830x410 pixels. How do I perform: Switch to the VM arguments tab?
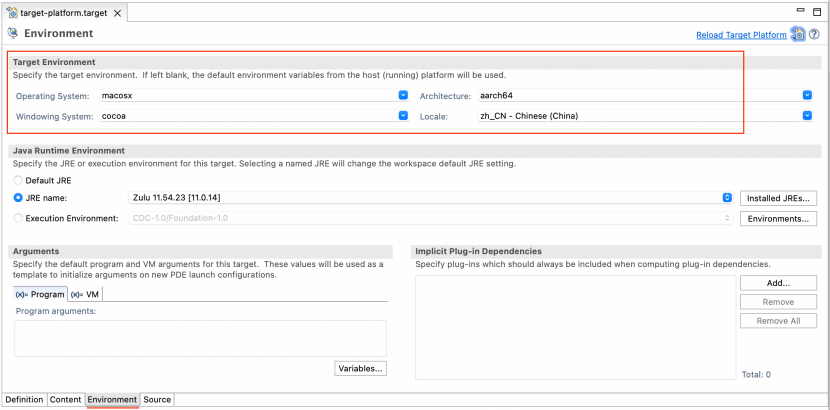[85, 294]
